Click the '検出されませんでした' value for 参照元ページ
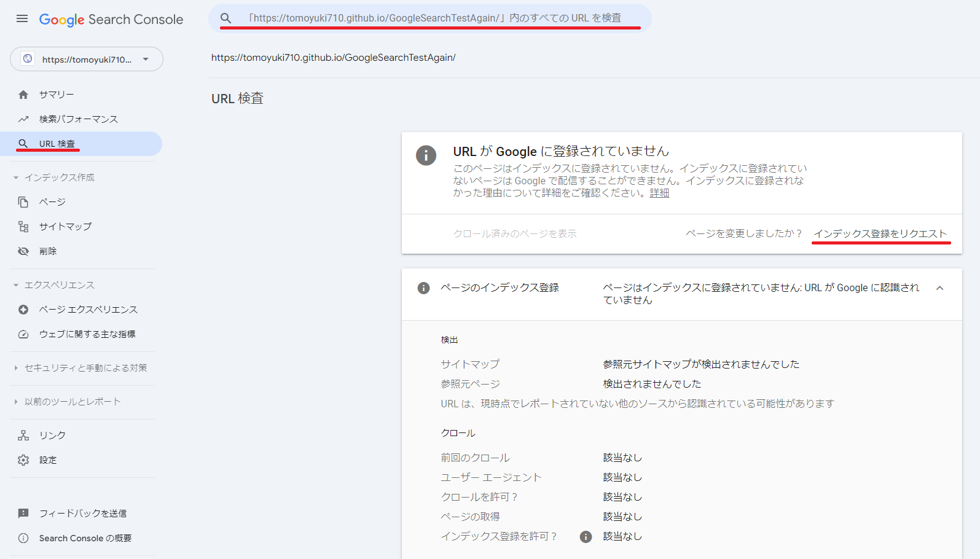 click(652, 384)
